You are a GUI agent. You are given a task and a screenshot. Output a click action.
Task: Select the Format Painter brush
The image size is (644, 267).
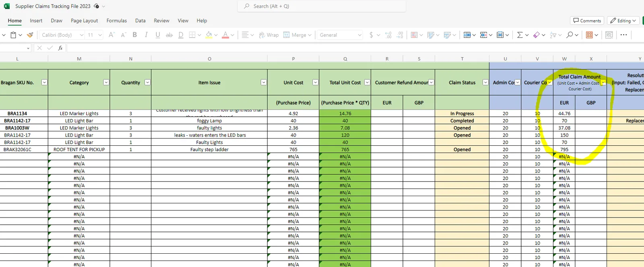pyautogui.click(x=30, y=35)
